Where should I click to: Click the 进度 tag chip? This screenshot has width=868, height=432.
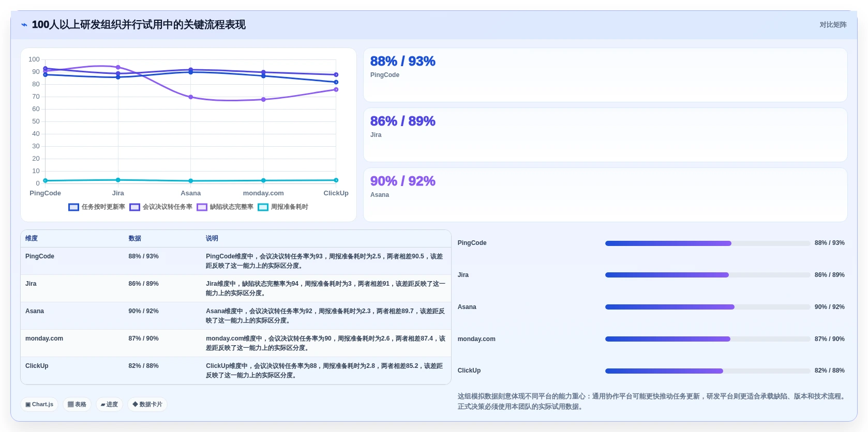(x=109, y=405)
